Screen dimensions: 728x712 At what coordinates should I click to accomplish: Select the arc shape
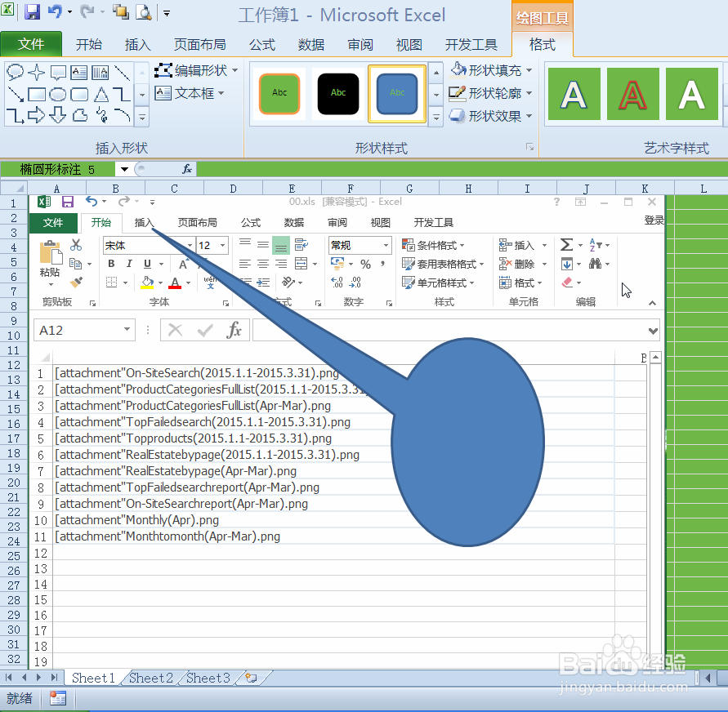[x=122, y=115]
